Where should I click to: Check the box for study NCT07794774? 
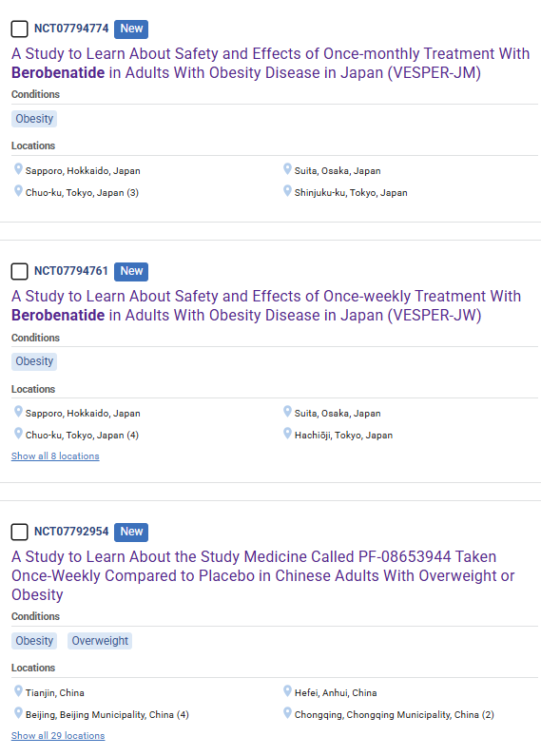19,29
